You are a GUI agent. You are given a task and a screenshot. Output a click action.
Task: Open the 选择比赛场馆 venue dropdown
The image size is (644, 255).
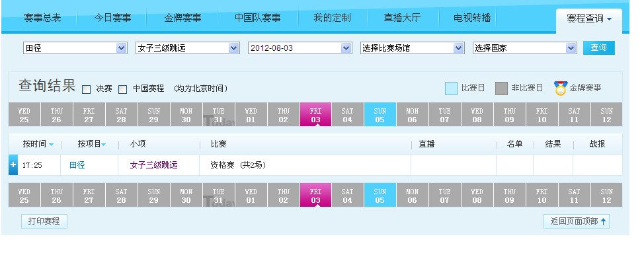[413, 48]
